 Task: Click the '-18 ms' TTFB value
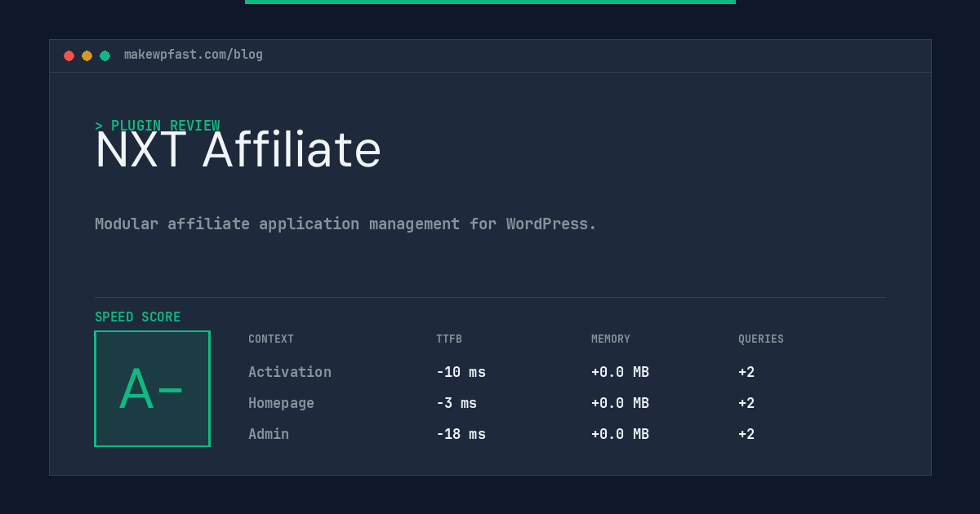click(x=461, y=434)
